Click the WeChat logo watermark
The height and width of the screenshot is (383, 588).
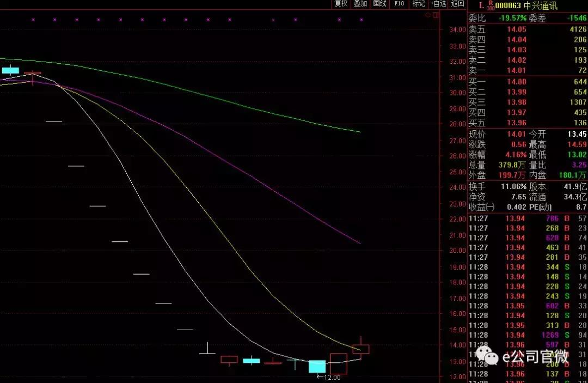point(488,357)
